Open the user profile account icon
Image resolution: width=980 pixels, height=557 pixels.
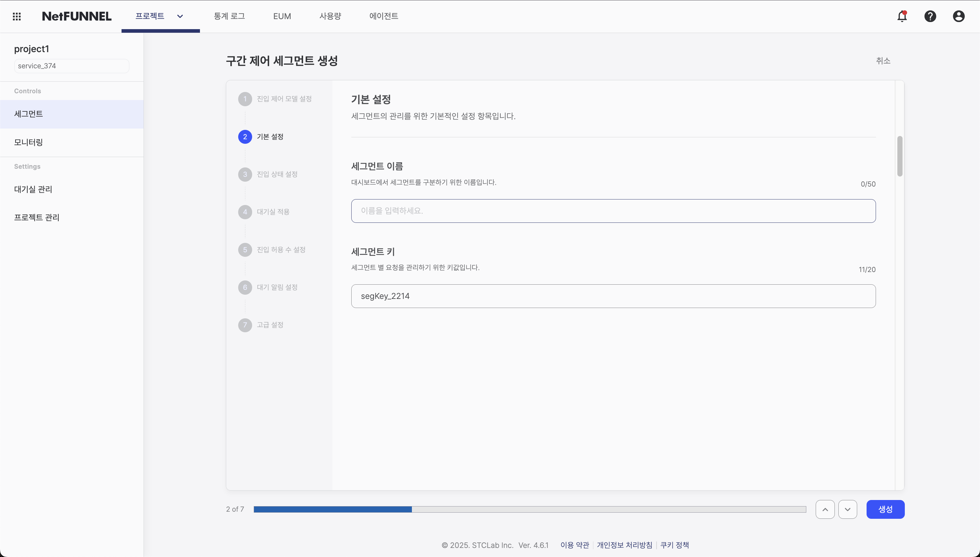[x=959, y=17]
